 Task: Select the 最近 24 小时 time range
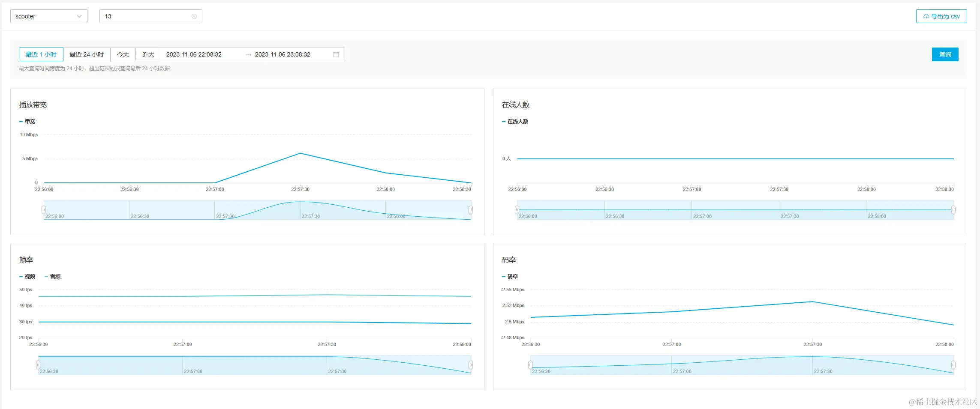click(87, 54)
